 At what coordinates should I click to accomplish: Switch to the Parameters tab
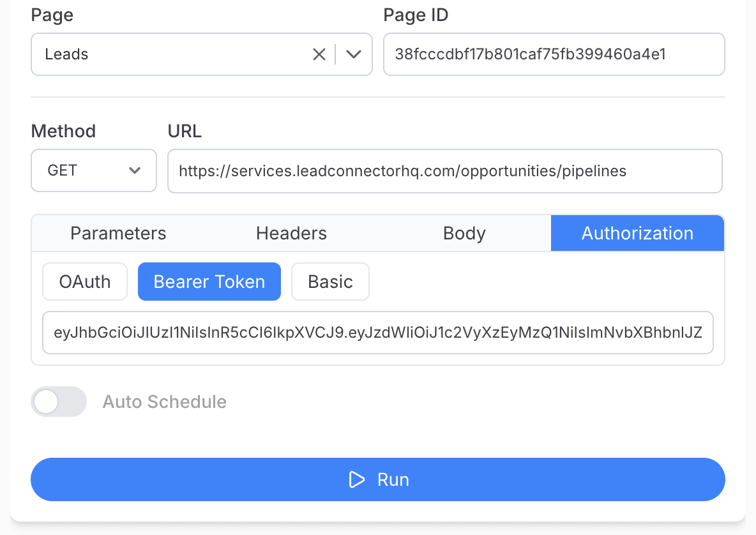point(118,233)
